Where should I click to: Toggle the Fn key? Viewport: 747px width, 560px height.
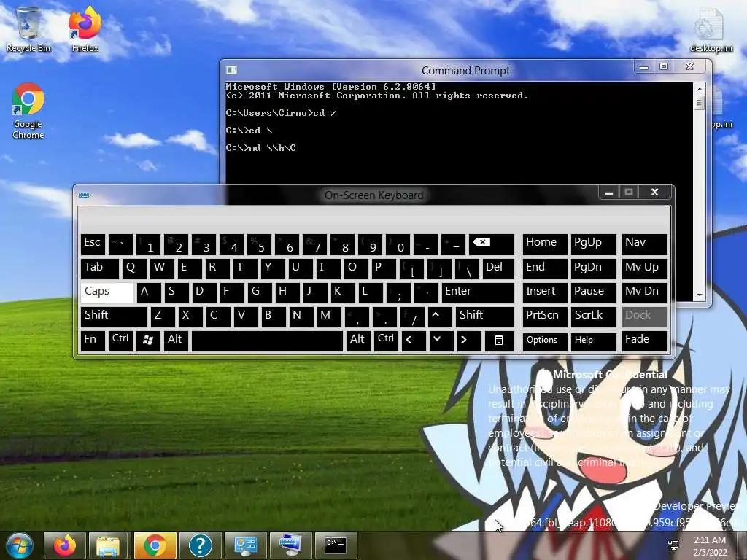tap(93, 341)
